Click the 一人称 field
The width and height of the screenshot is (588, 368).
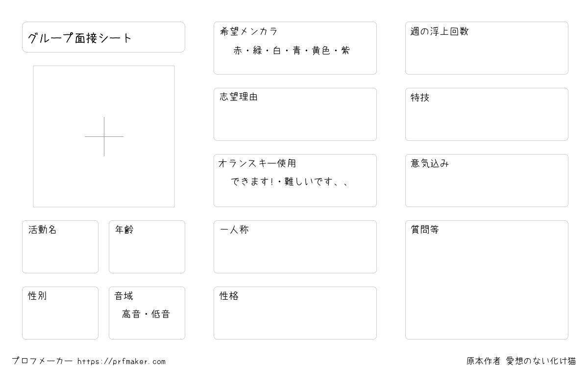click(x=295, y=247)
